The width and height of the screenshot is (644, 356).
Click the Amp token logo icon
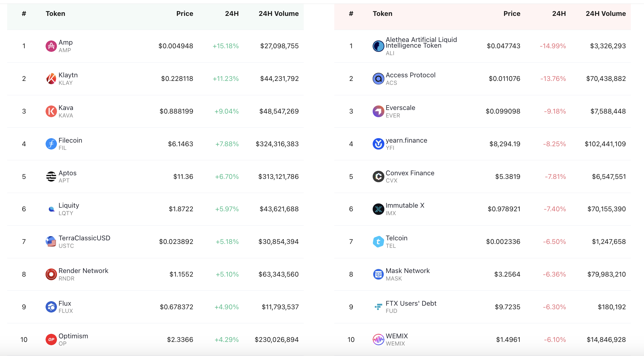[51, 46]
